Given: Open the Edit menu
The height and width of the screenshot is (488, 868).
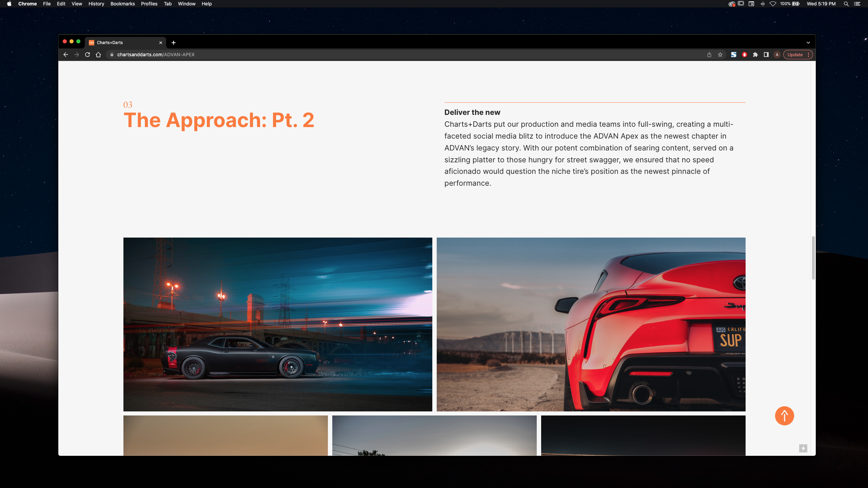Looking at the screenshot, I should pyautogui.click(x=61, y=4).
